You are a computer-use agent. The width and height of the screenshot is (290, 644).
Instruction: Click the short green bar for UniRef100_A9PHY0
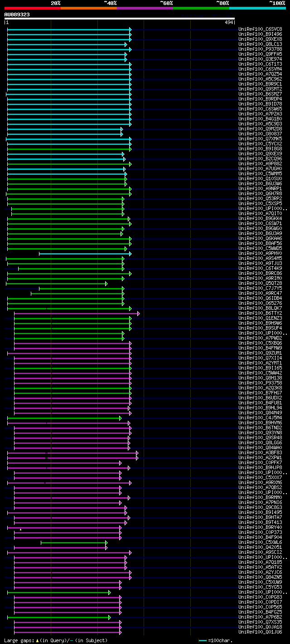85,254
